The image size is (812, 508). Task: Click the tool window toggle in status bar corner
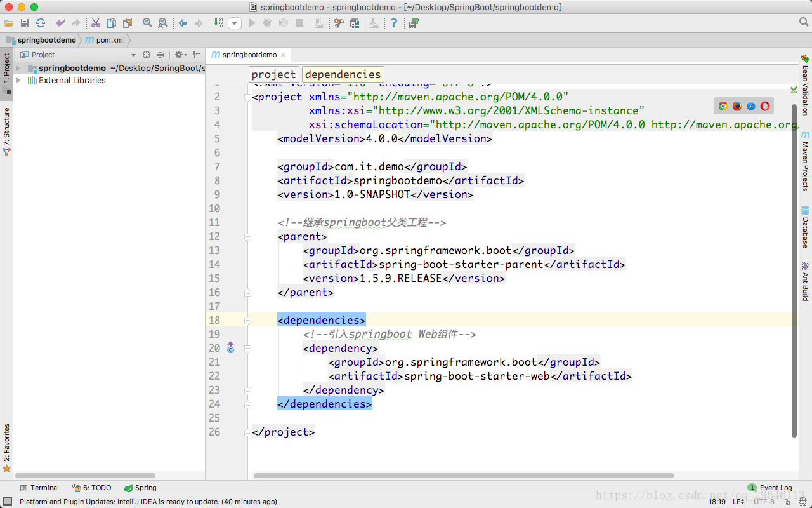pos(7,502)
